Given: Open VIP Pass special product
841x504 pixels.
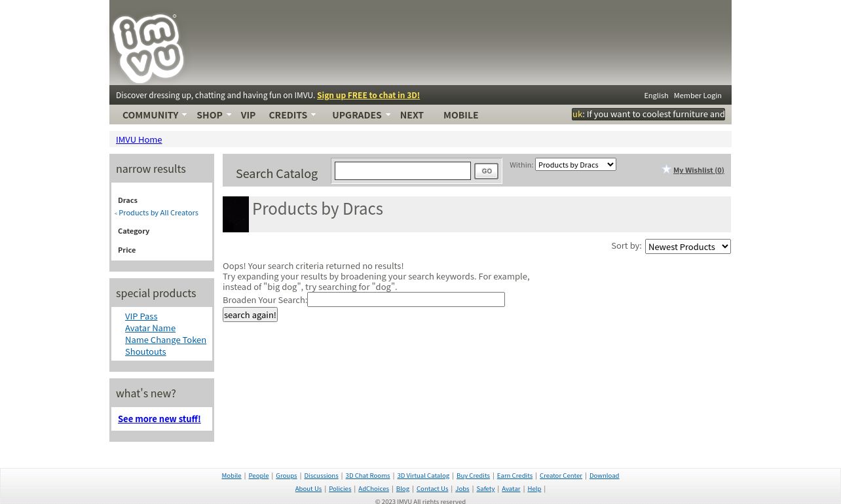Looking at the screenshot, I should [141, 316].
